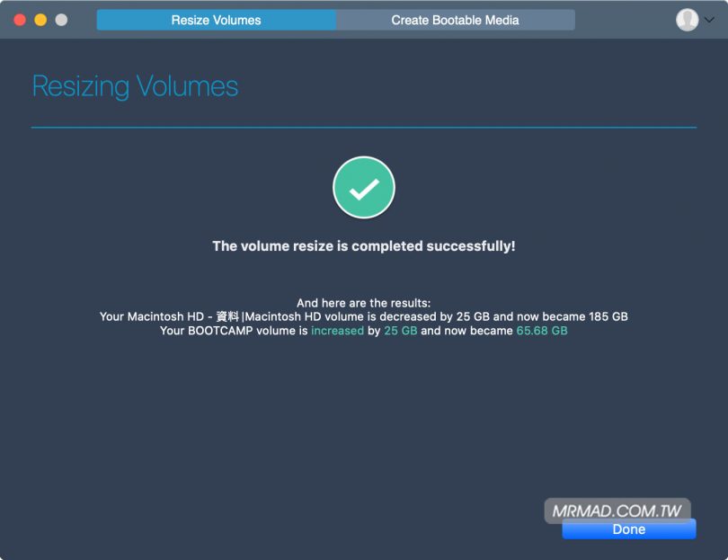Click the Macintosh HD volume result line
The width and height of the screenshot is (728, 560).
pyautogui.click(x=364, y=316)
